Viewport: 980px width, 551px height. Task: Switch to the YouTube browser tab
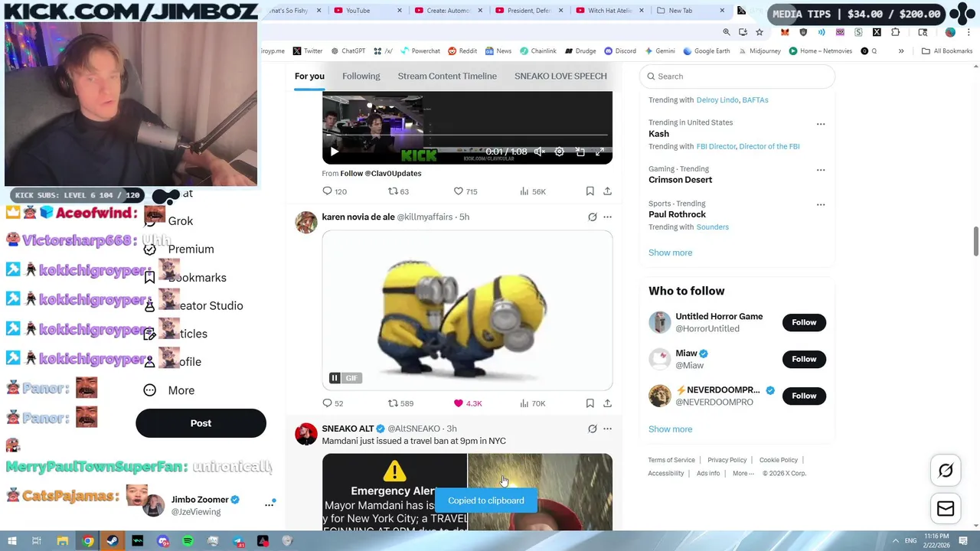click(x=367, y=11)
